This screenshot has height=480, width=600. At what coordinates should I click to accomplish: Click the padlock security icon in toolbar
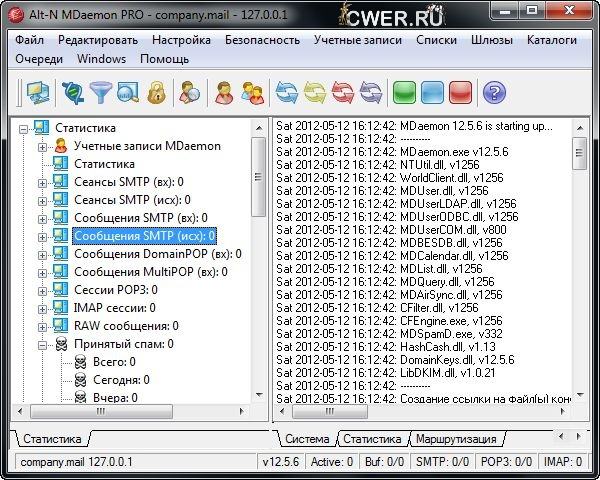coord(156,94)
